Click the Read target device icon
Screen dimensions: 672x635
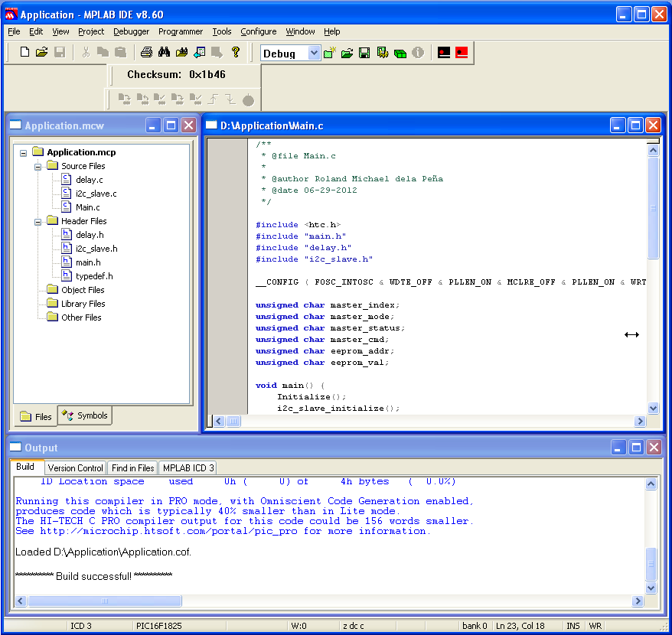click(142, 99)
